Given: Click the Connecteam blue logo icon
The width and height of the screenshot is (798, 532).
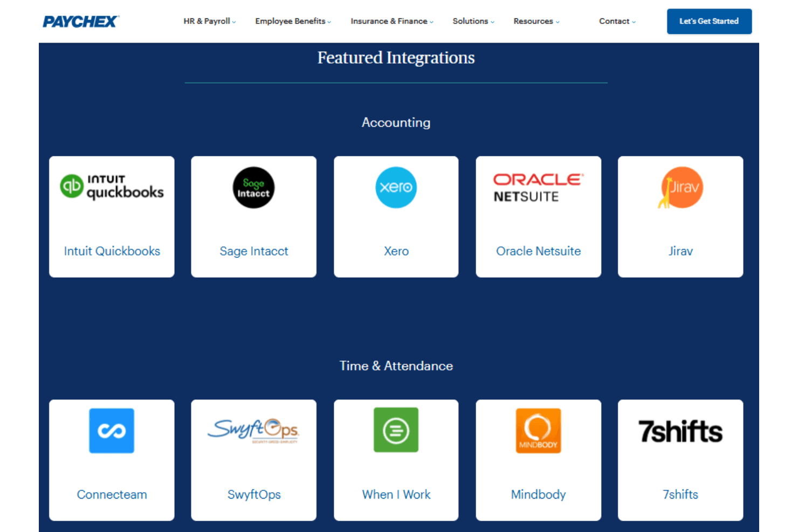Looking at the screenshot, I should point(112,431).
